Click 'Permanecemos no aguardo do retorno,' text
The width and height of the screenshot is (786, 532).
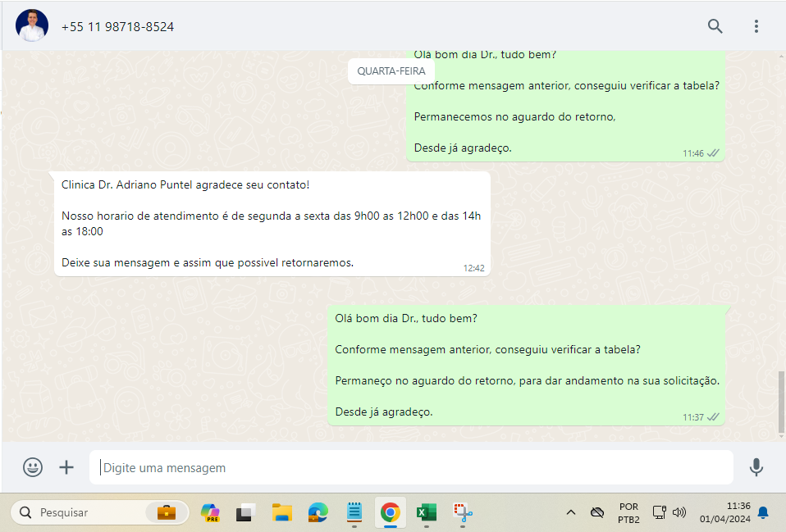coord(514,116)
